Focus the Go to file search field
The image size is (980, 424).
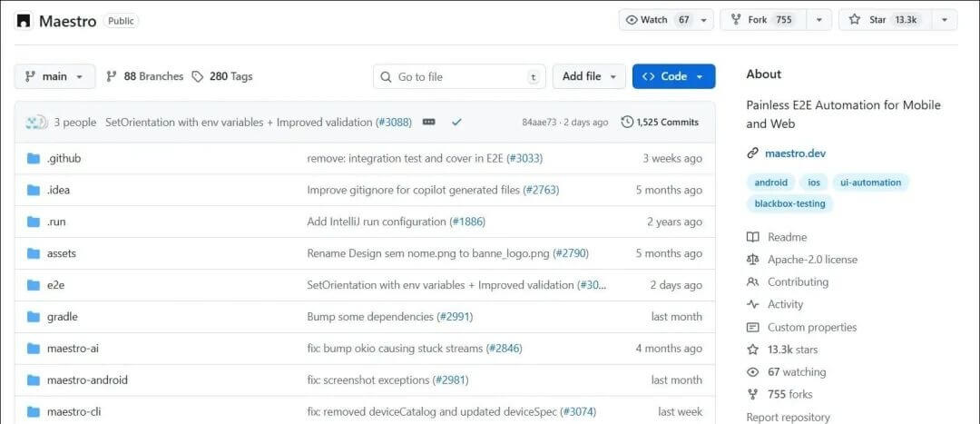pos(459,77)
